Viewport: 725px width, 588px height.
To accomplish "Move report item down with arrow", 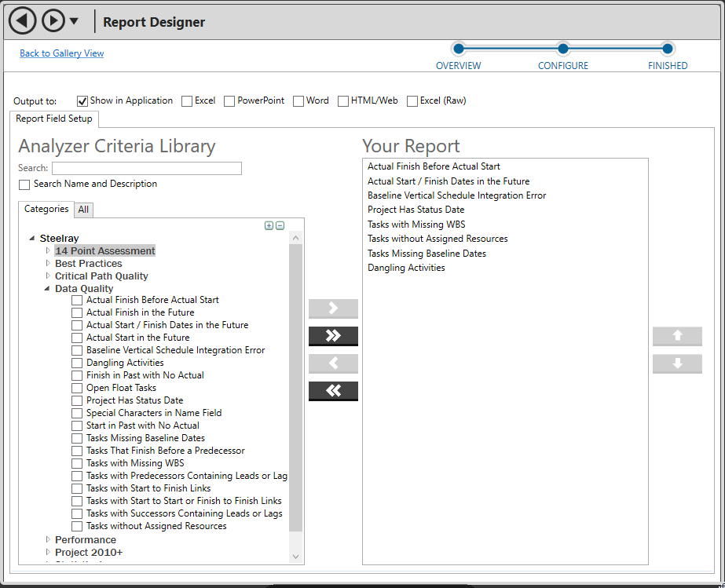I will click(677, 363).
